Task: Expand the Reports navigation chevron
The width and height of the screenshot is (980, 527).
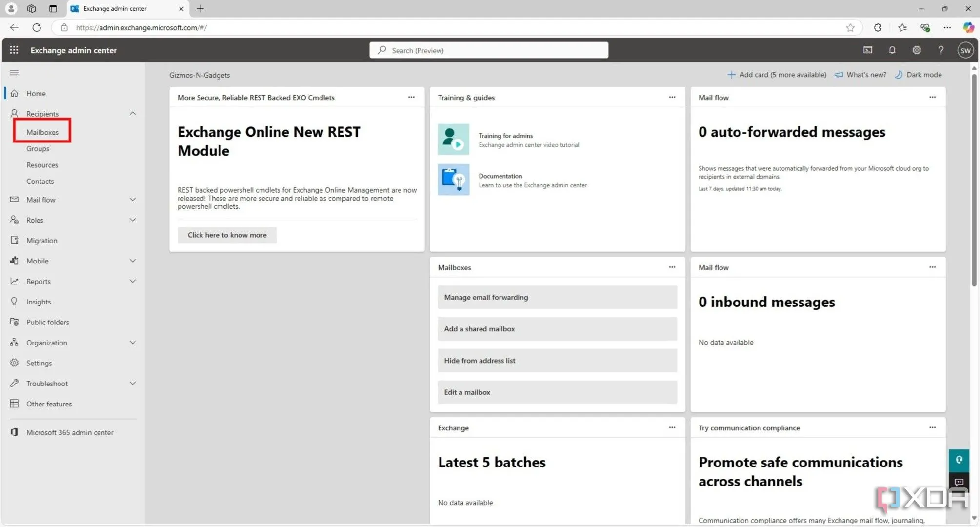Action: 132,281
